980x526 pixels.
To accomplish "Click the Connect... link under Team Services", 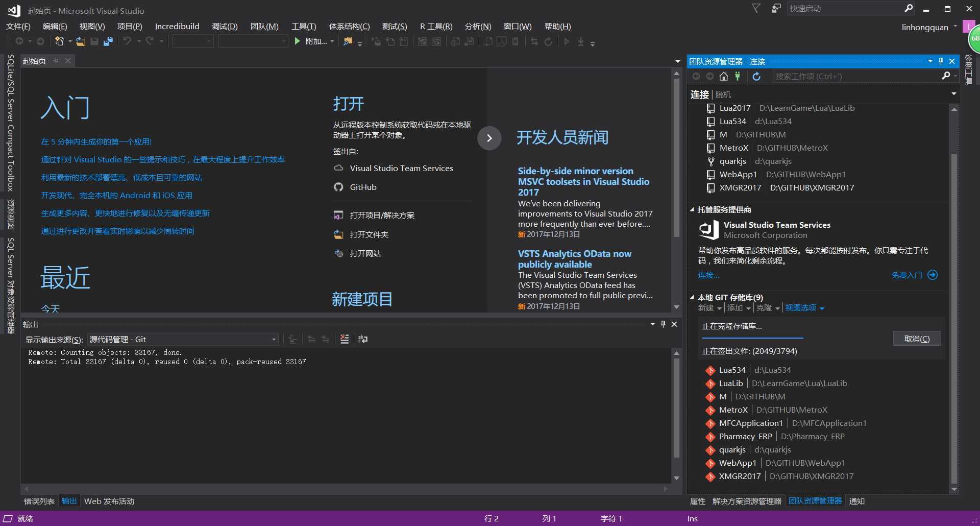I will click(708, 275).
